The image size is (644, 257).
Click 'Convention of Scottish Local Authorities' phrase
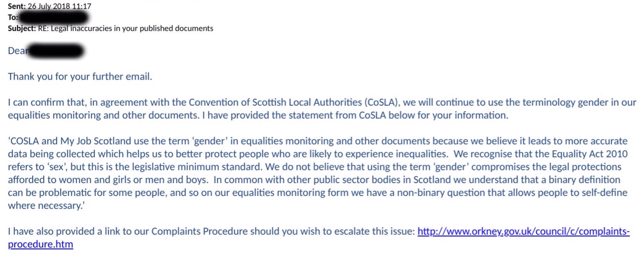click(275, 102)
